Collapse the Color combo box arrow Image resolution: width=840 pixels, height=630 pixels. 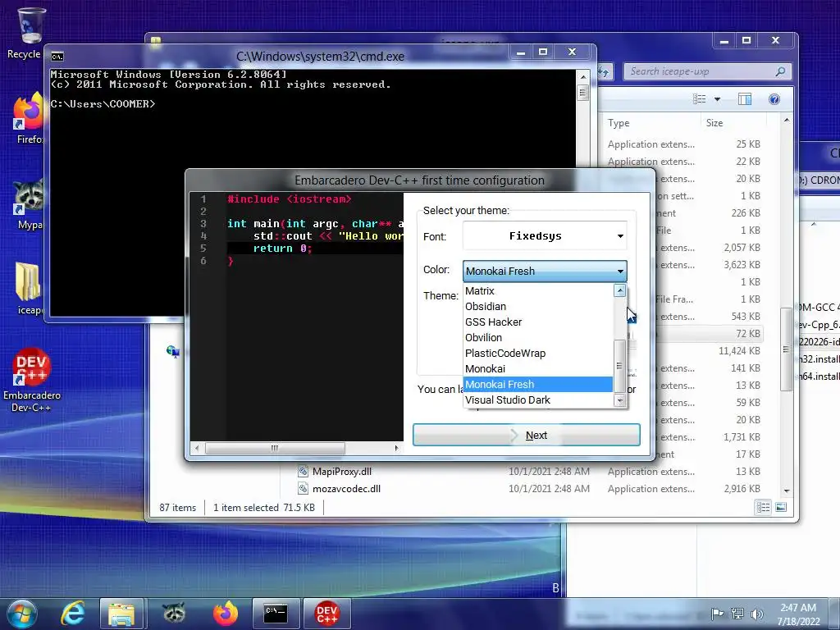click(x=620, y=271)
